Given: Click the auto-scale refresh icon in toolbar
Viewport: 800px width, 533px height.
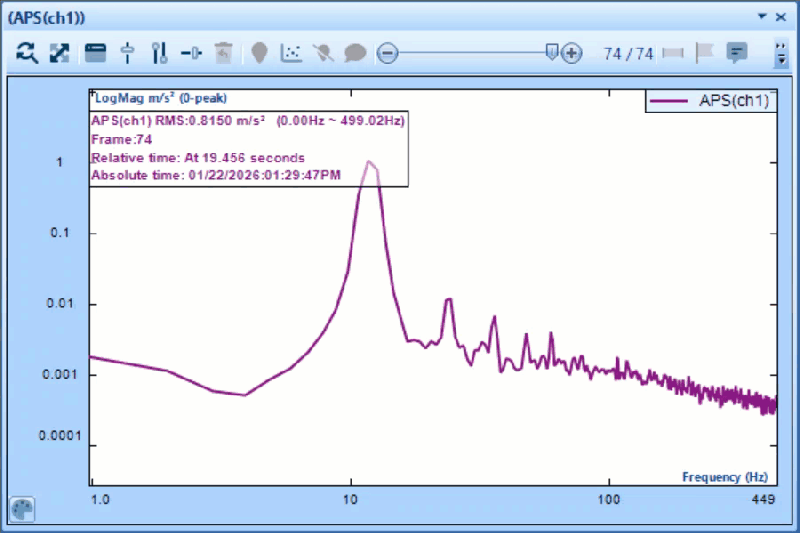Looking at the screenshot, I should (x=27, y=53).
